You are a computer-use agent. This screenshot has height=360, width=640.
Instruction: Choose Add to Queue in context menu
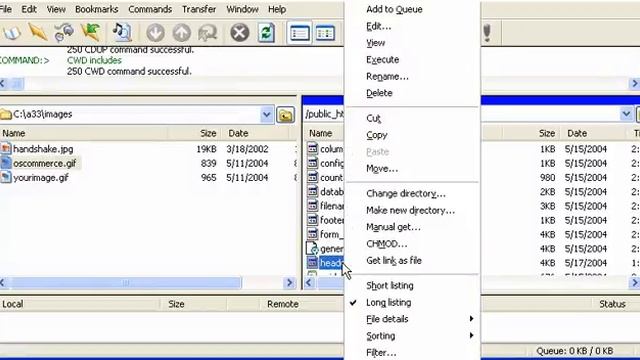click(394, 9)
